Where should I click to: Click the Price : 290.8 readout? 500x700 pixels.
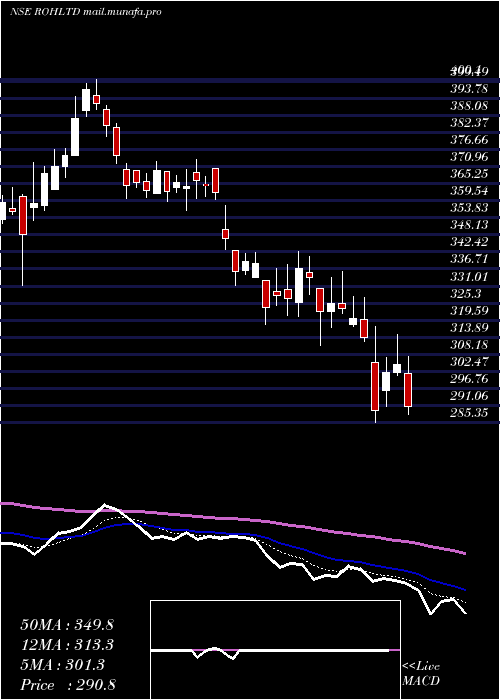click(x=68, y=685)
